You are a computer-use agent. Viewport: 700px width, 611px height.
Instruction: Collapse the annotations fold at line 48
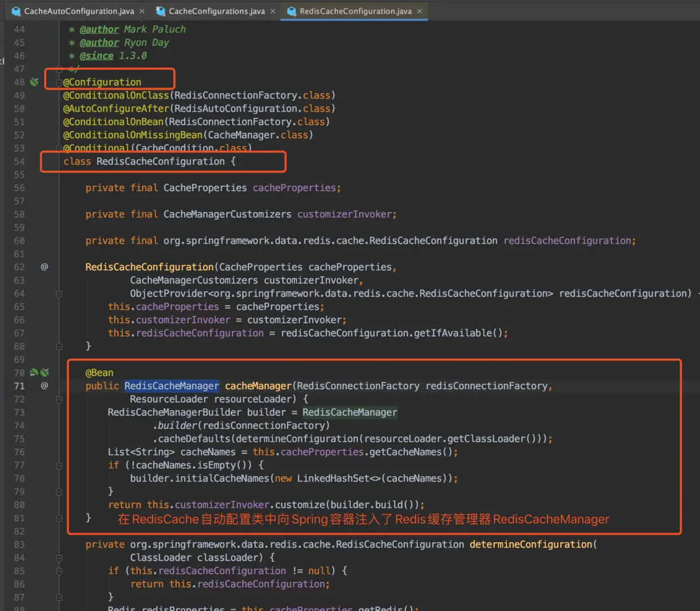click(x=59, y=83)
